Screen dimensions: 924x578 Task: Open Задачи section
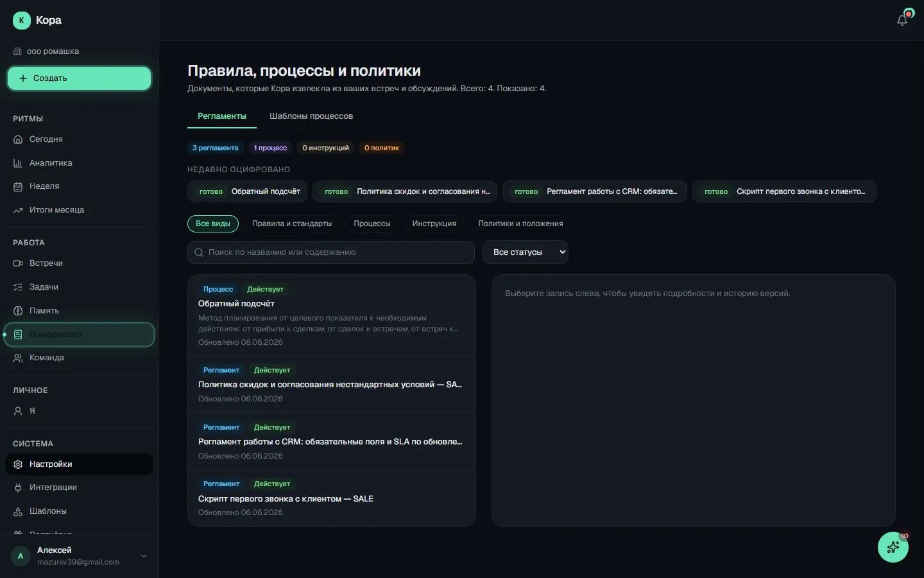coord(80,287)
